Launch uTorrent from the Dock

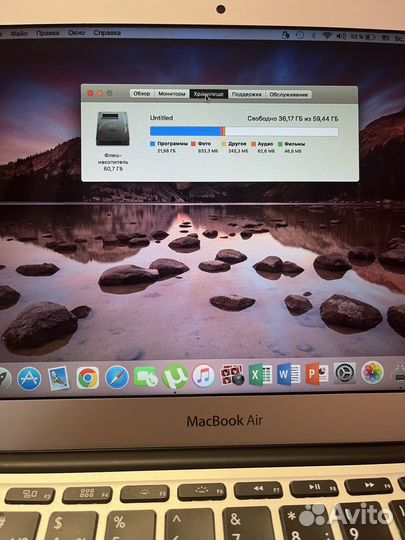coord(175,377)
